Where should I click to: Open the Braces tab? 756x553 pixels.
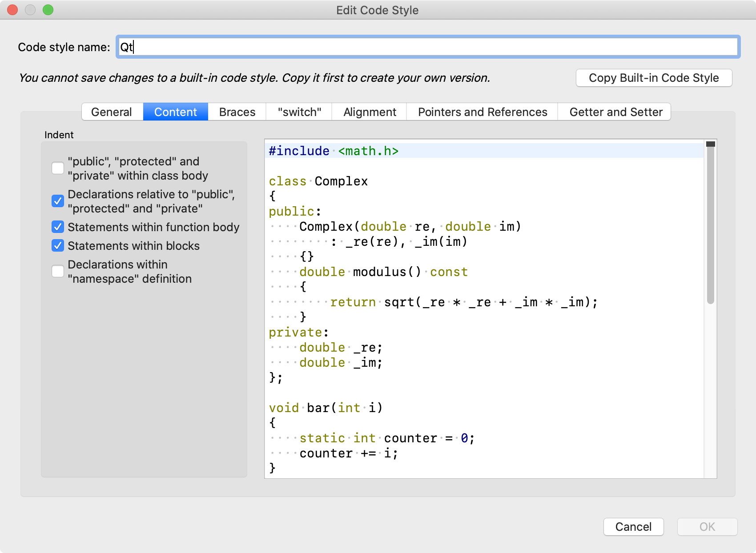[237, 112]
